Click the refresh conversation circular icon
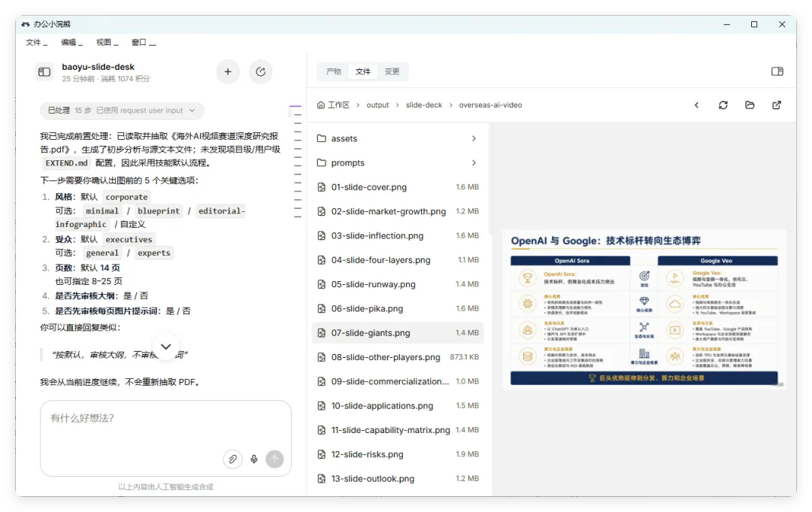Viewport: 812px width, 512px height. [x=260, y=72]
